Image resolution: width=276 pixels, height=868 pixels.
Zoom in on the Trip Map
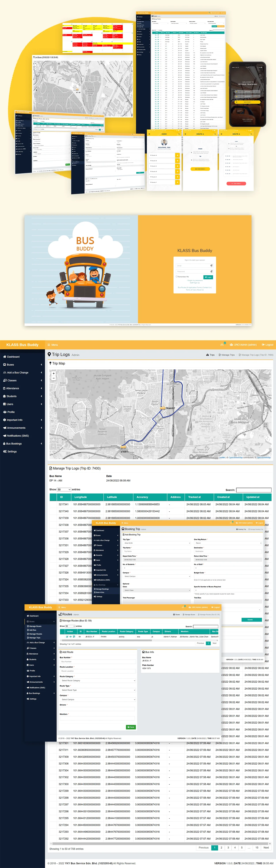54,373
